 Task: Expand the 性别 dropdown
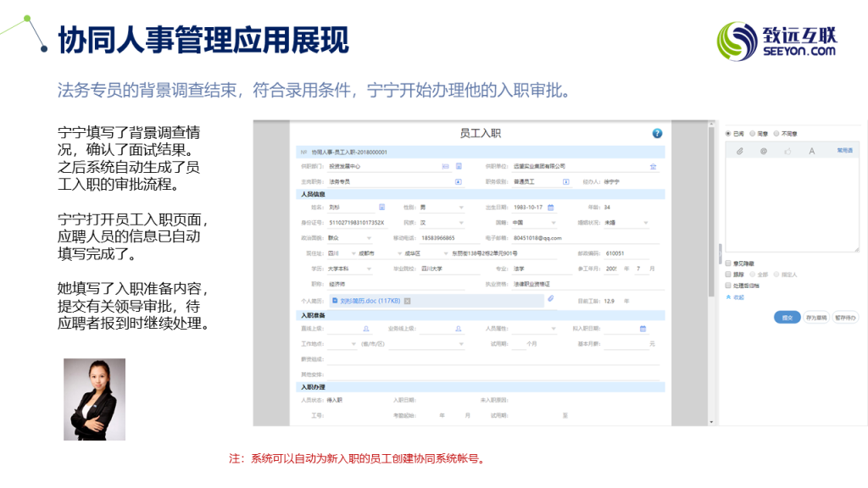[x=462, y=207]
